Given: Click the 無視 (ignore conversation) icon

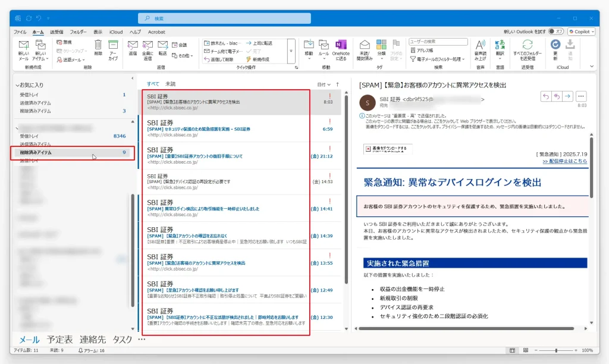Looking at the screenshot, I should tap(64, 42).
